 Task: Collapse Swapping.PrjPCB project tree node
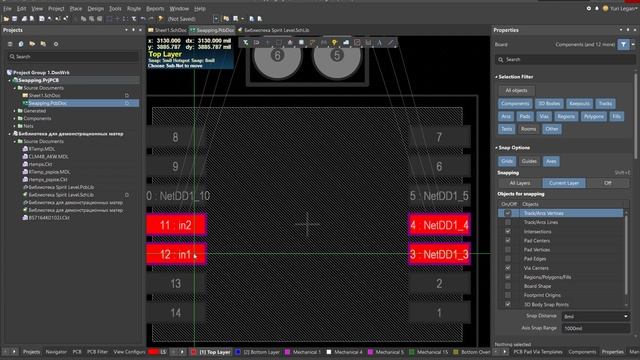(x=10, y=80)
